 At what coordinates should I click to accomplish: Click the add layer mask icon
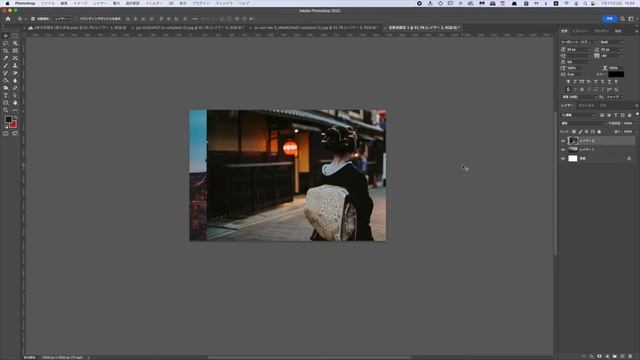pos(599,356)
